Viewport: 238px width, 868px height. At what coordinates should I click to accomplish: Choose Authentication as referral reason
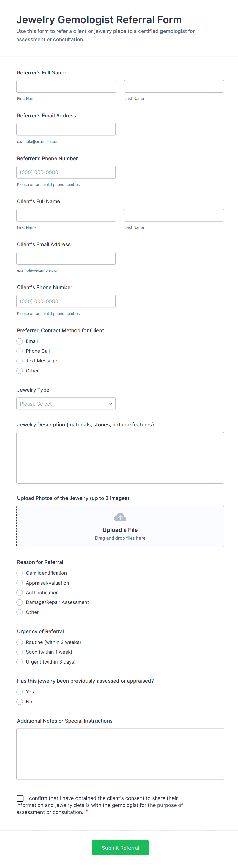click(20, 593)
